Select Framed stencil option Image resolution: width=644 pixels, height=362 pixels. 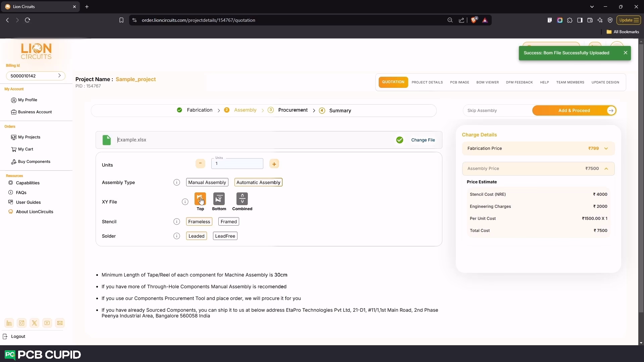point(228,222)
